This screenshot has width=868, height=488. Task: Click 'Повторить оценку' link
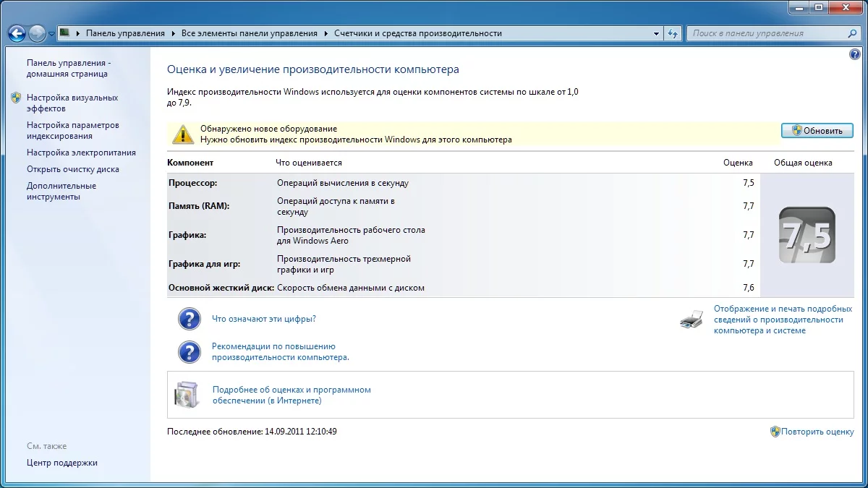(817, 432)
